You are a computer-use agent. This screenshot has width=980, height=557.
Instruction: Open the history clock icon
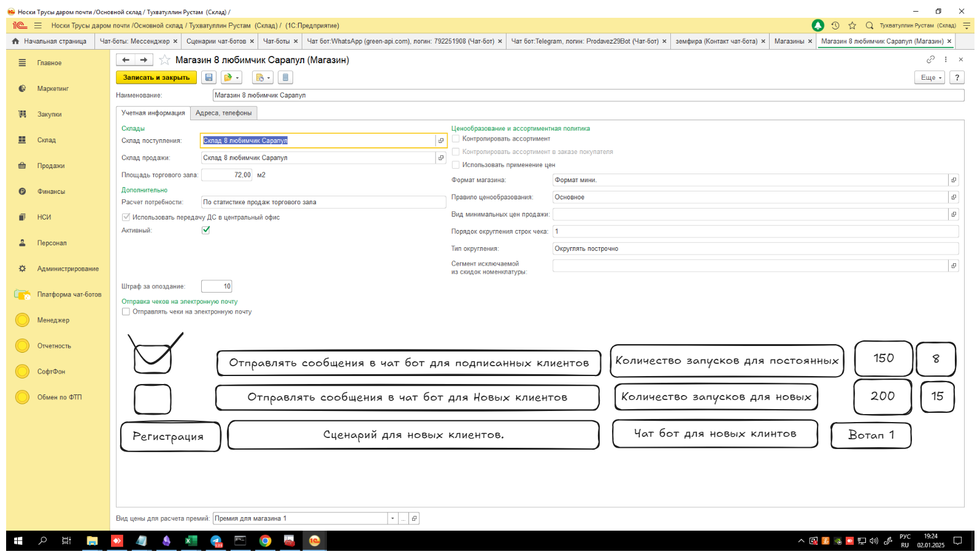[x=835, y=25]
